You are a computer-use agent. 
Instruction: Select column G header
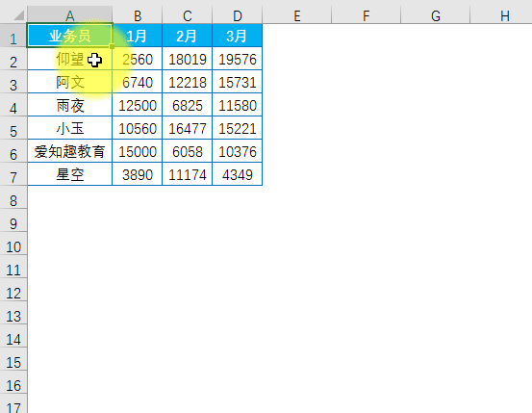[x=435, y=15]
